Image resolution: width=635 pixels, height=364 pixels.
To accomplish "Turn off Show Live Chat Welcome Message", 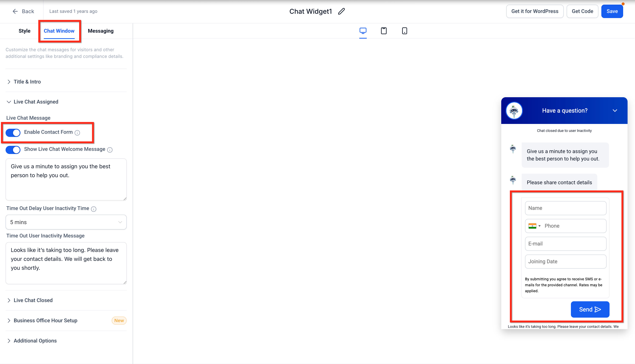I will pos(13,150).
